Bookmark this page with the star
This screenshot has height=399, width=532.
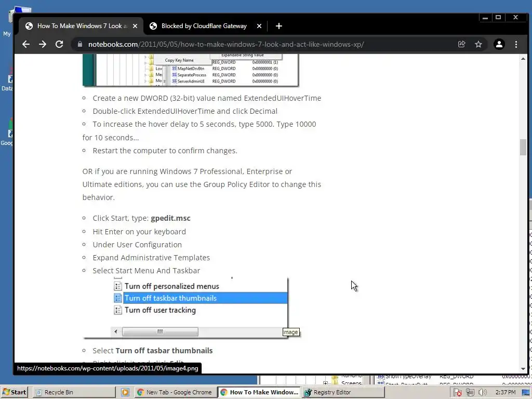pos(478,45)
